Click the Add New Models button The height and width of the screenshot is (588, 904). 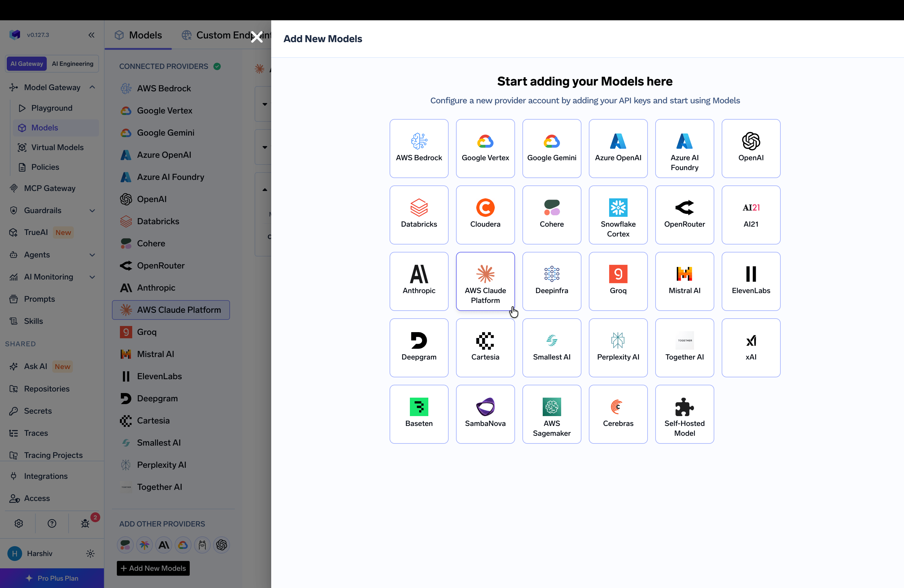click(x=153, y=568)
